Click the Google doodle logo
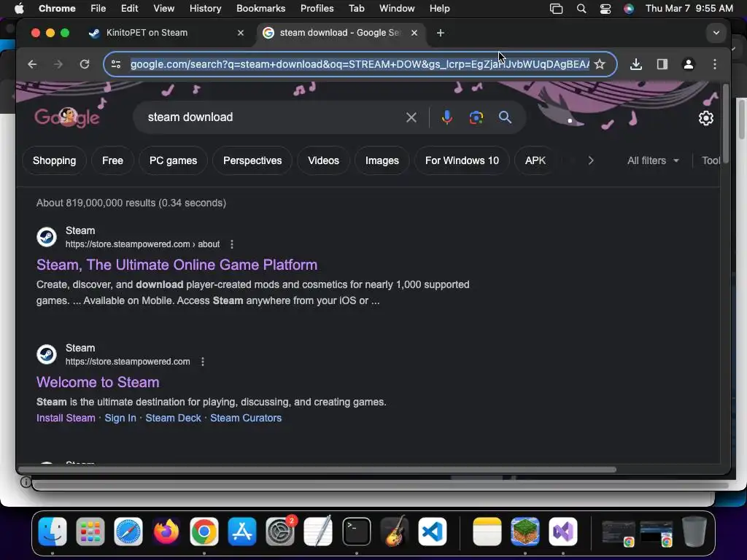This screenshot has height=560, width=747. pyautogui.click(x=66, y=117)
